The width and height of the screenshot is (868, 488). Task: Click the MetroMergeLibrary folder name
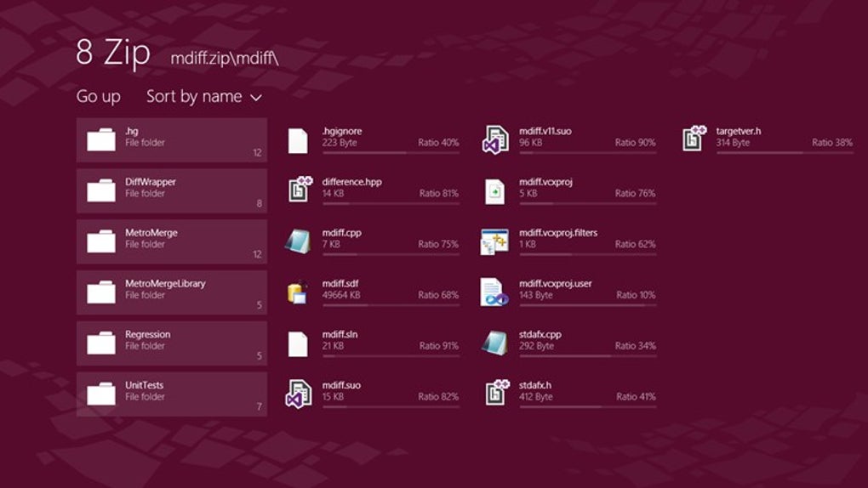click(x=165, y=284)
